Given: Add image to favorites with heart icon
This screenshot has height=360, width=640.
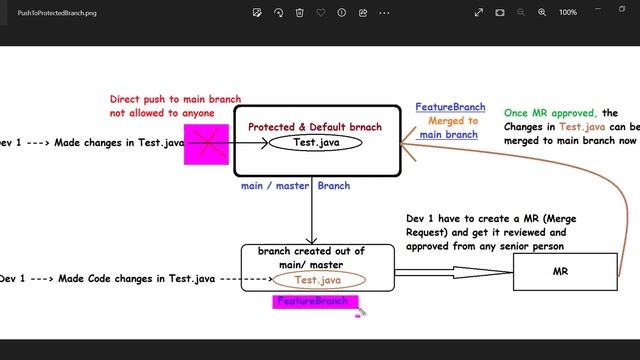Looking at the screenshot, I should pos(321,13).
